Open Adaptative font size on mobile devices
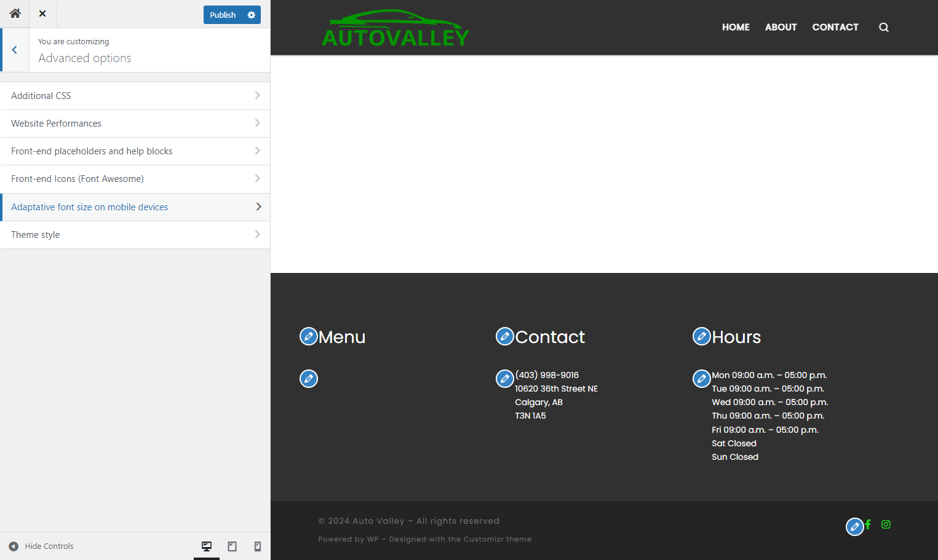 point(135,207)
